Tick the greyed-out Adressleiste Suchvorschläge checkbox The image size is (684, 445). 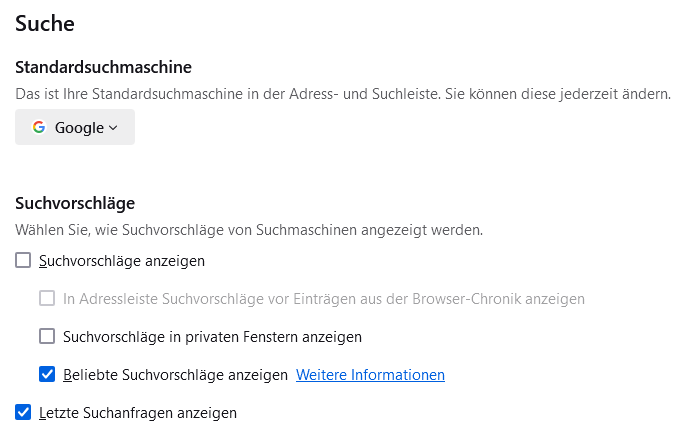(47, 298)
